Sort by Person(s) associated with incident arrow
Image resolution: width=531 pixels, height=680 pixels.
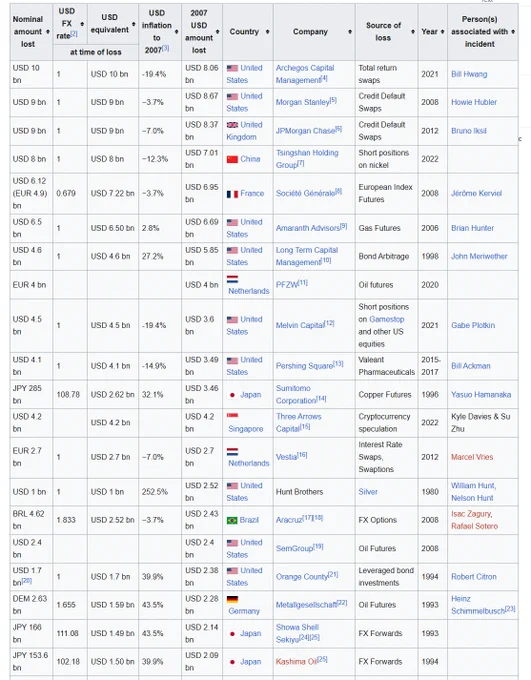(513, 32)
